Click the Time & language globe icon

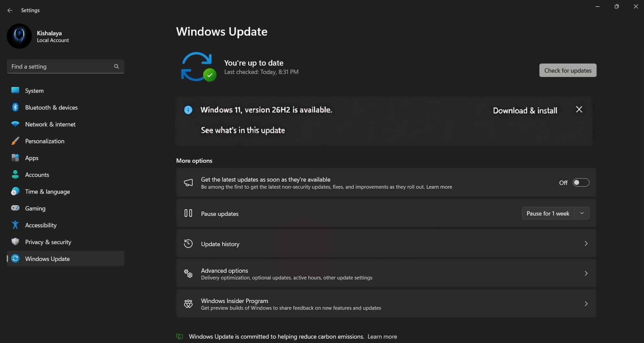tap(15, 191)
